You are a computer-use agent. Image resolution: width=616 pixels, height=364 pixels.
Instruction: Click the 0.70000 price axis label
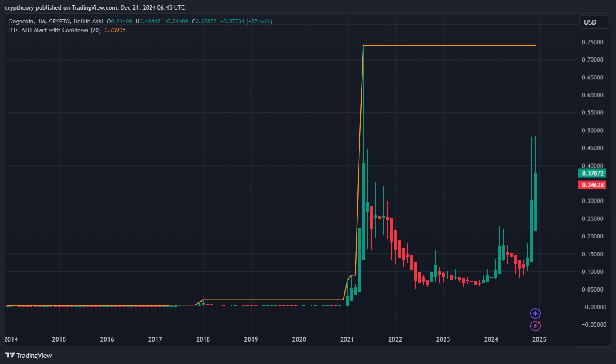(x=592, y=59)
